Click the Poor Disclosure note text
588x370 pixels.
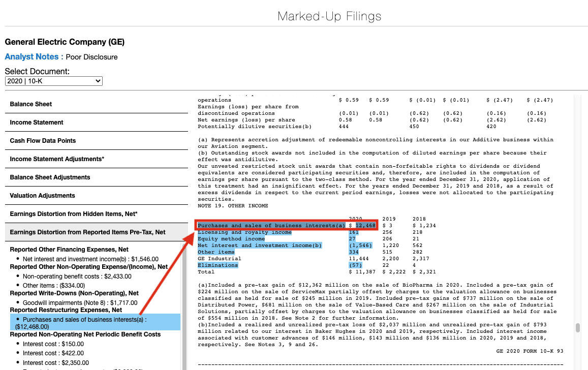pos(91,57)
